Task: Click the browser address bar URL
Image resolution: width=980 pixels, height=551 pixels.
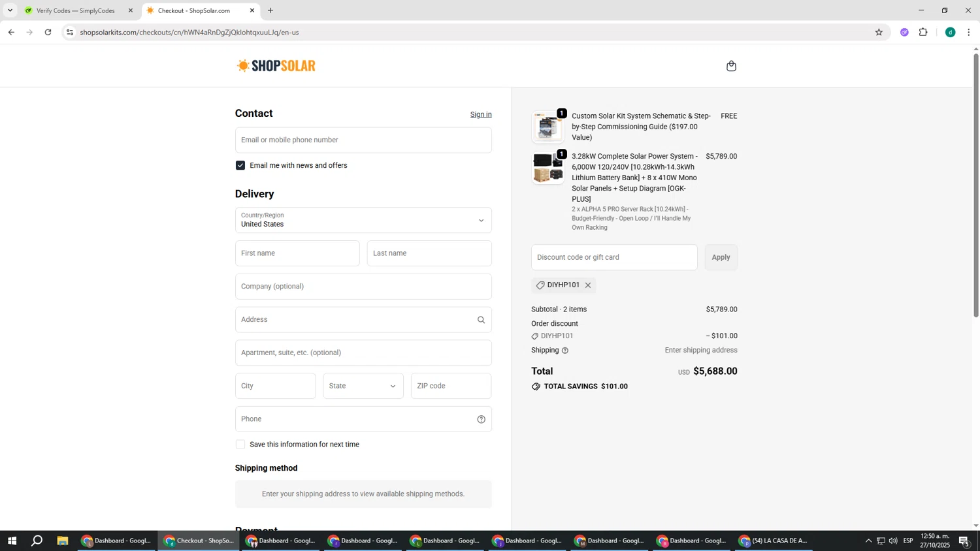Action: pyautogui.click(x=189, y=32)
